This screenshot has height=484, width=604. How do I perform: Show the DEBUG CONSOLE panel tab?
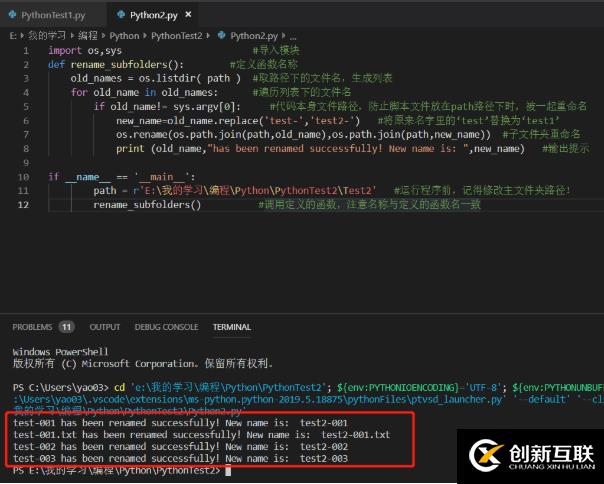coord(166,327)
